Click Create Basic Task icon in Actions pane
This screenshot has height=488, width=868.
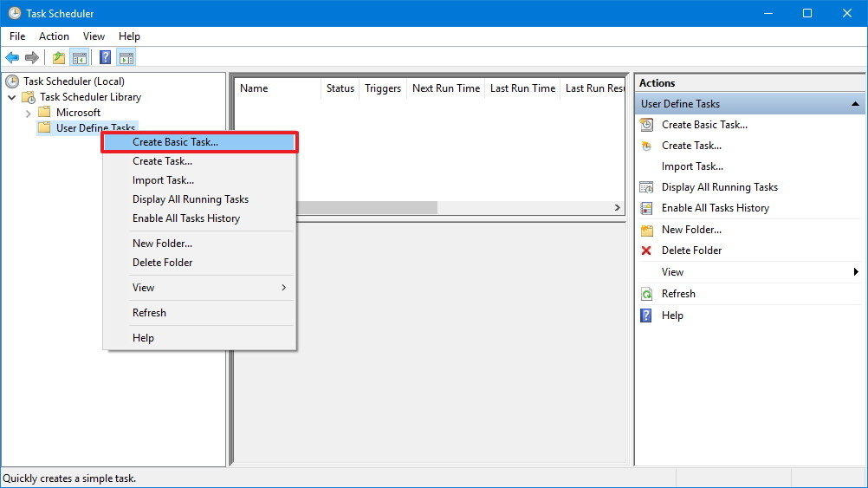tap(646, 125)
